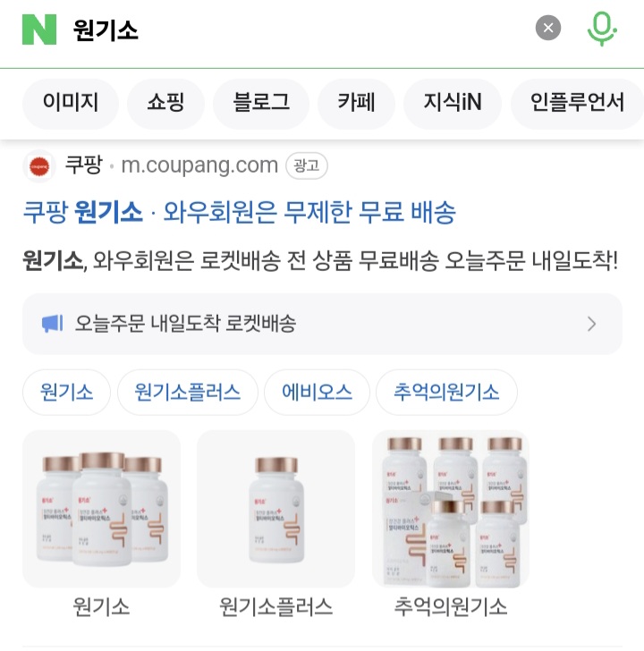Expand the rocket delivery banner chevron
This screenshot has height=651, width=644.
[592, 324]
